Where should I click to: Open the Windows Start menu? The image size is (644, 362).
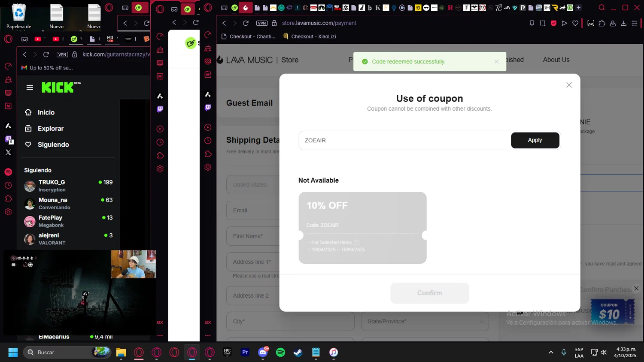click(13, 353)
